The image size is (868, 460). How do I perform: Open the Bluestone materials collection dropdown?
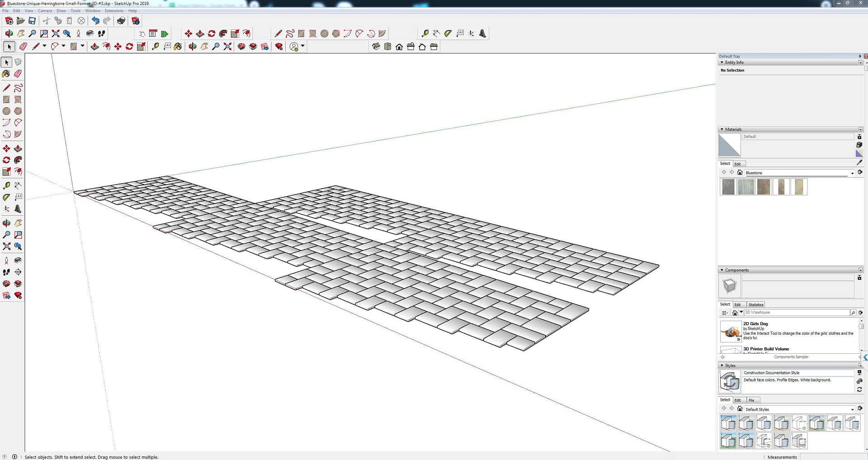coord(852,173)
